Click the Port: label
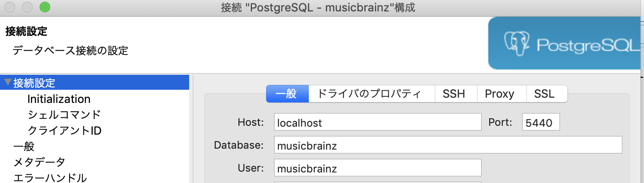 (501, 122)
